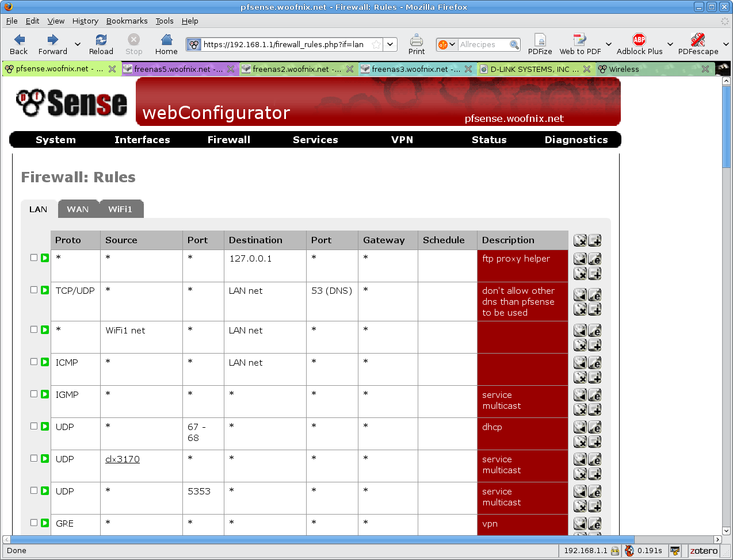
Task: Open Web to PDF dropdown arrow
Action: click(x=609, y=44)
